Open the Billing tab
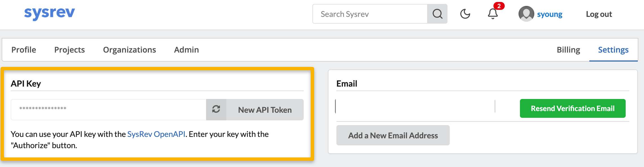The image size is (644, 167). [x=568, y=50]
